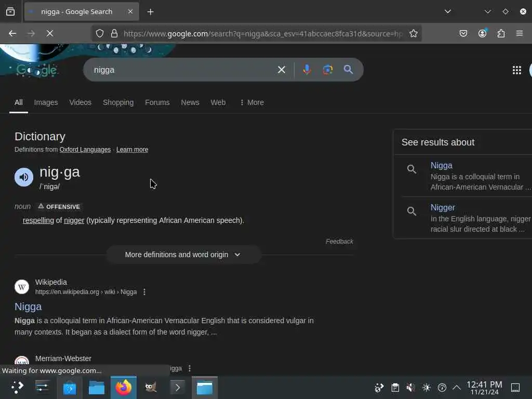Open System Settings from the taskbar
Viewport: 532px width, 399px height.
[43, 388]
